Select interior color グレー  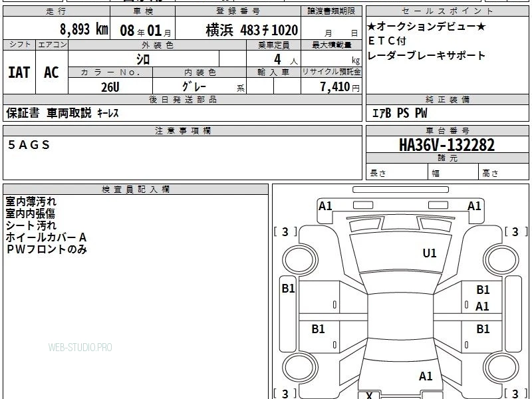(x=194, y=86)
